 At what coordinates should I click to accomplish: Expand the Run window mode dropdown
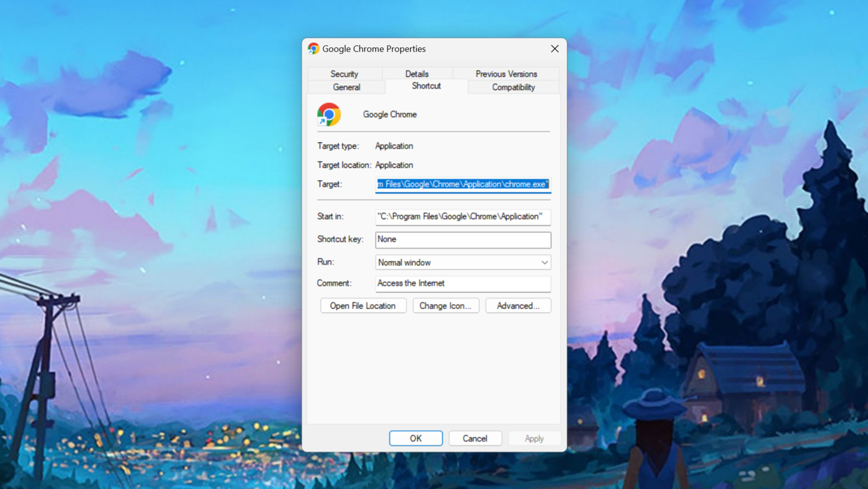tap(463, 262)
